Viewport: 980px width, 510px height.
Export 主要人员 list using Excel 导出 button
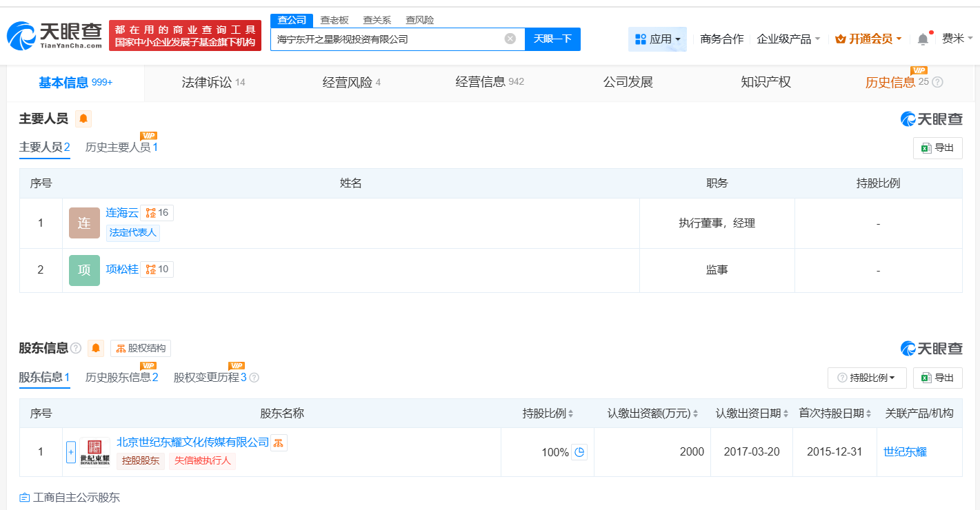pos(937,147)
